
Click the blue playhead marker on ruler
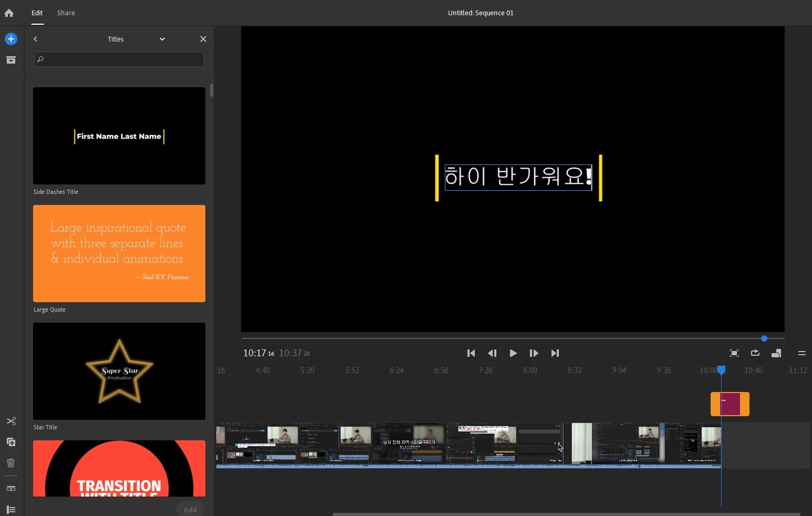722,370
